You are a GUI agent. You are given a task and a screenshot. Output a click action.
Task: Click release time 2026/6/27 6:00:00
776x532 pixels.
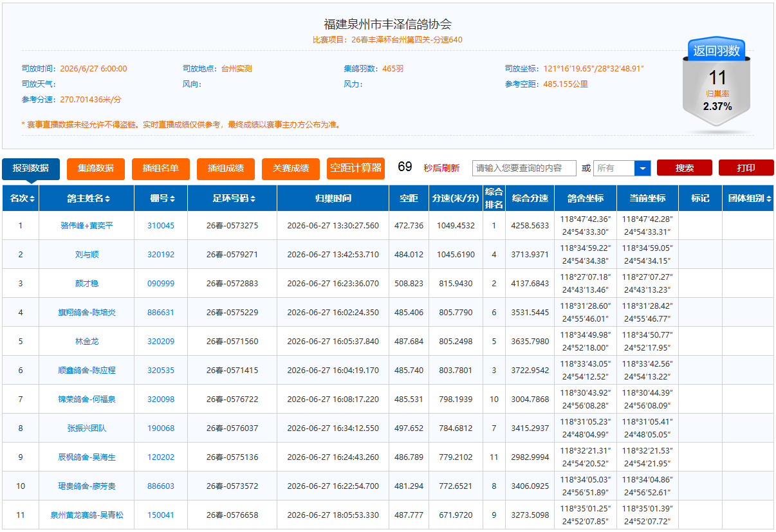[x=93, y=69]
